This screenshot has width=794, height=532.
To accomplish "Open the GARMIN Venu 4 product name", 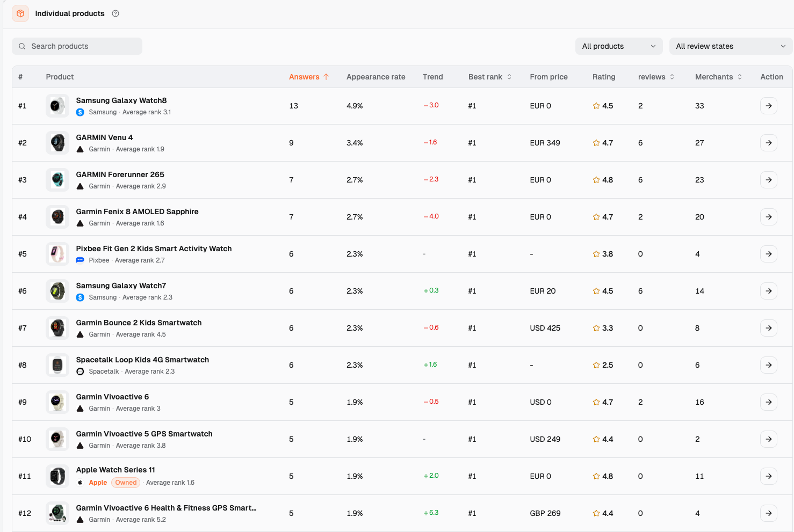I will [104, 137].
